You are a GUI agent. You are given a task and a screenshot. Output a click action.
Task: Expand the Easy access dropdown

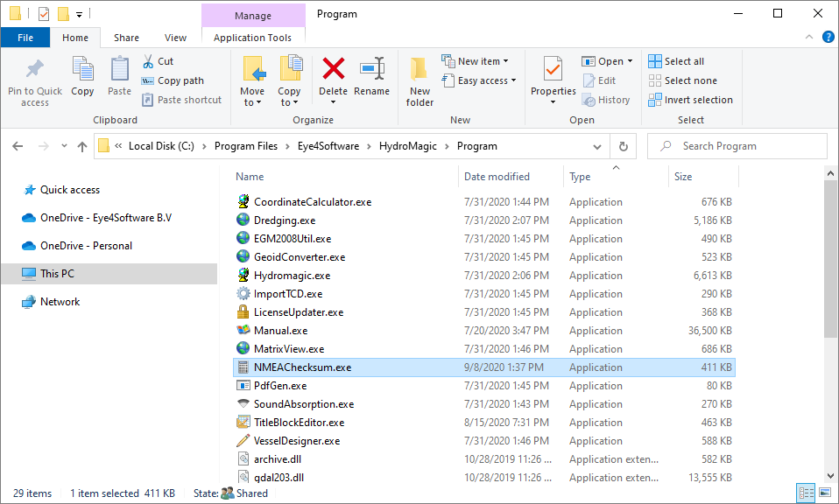click(x=514, y=80)
